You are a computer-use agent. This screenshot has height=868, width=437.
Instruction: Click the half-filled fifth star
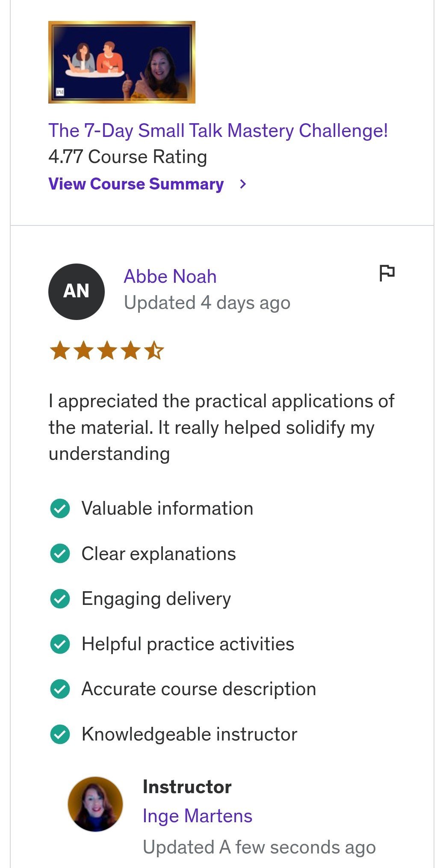[x=154, y=351]
